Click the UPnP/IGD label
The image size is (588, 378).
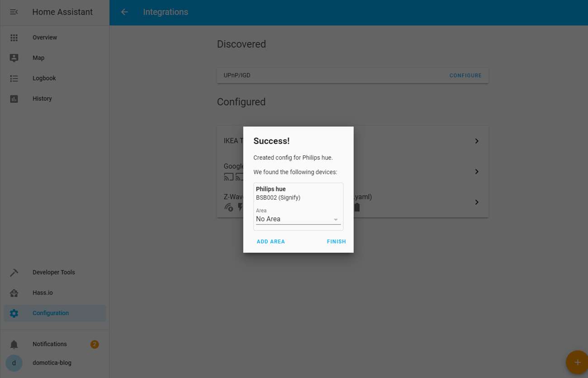coord(237,76)
